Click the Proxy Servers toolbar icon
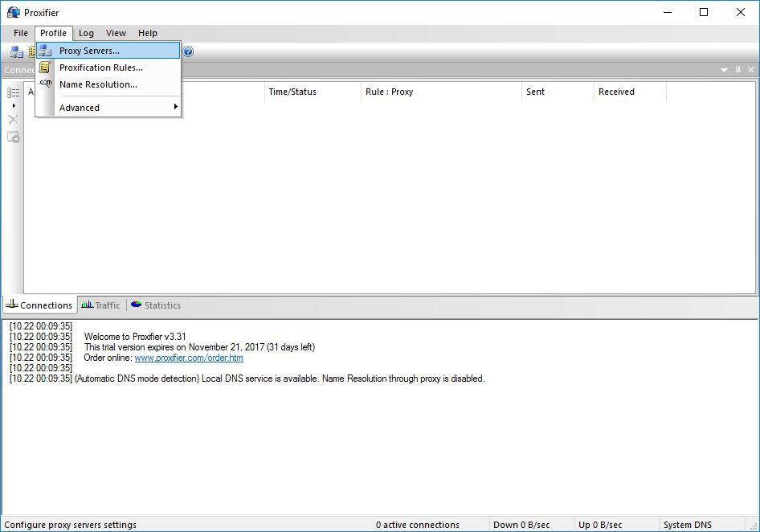The image size is (760, 532). [17, 51]
